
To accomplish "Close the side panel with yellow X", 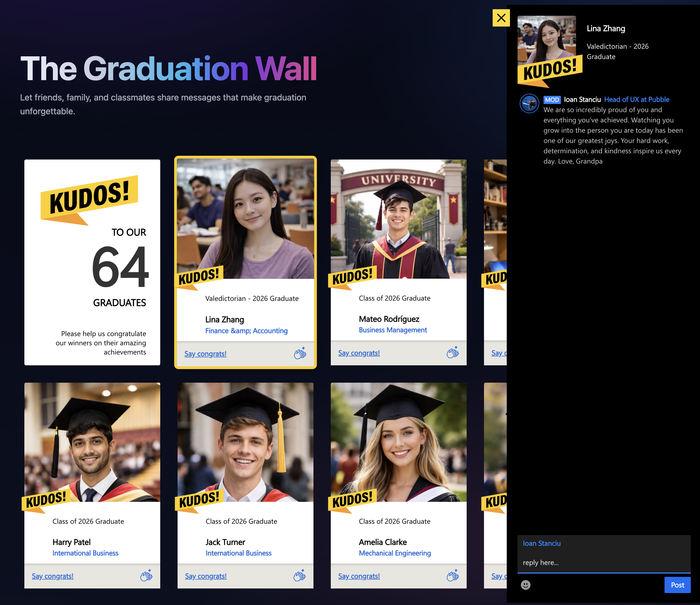I will (501, 18).
